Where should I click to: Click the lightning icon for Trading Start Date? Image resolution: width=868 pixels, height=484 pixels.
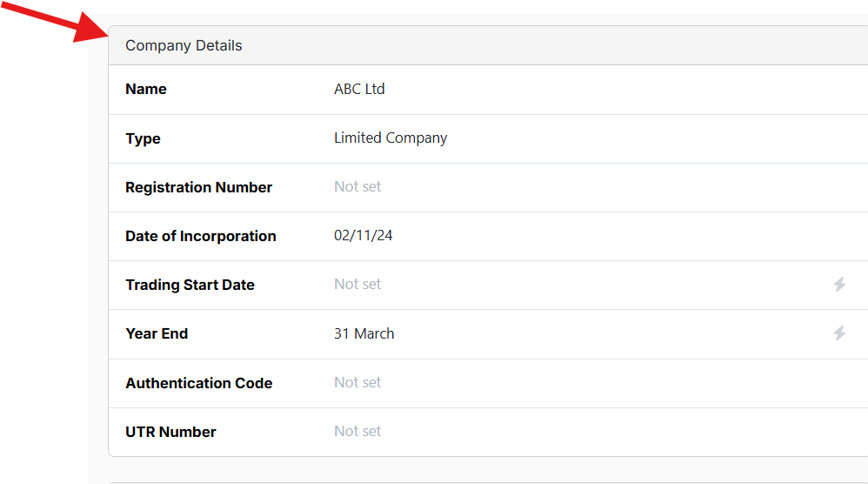[839, 285]
